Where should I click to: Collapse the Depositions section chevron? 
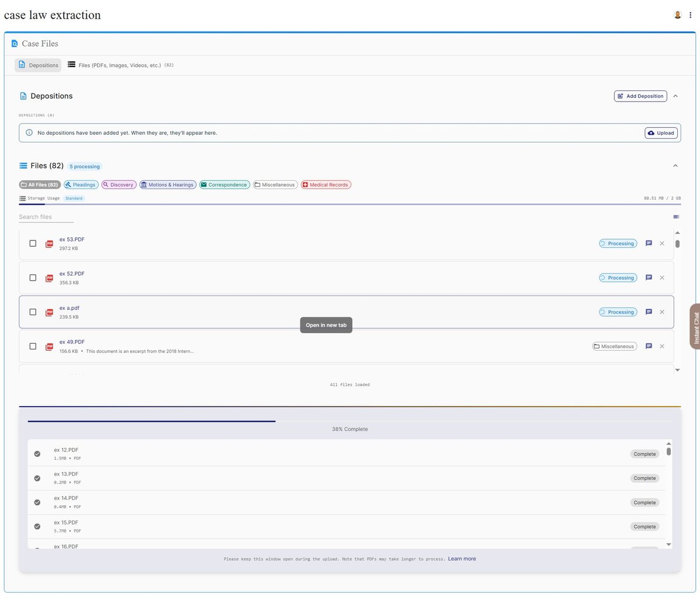click(675, 96)
